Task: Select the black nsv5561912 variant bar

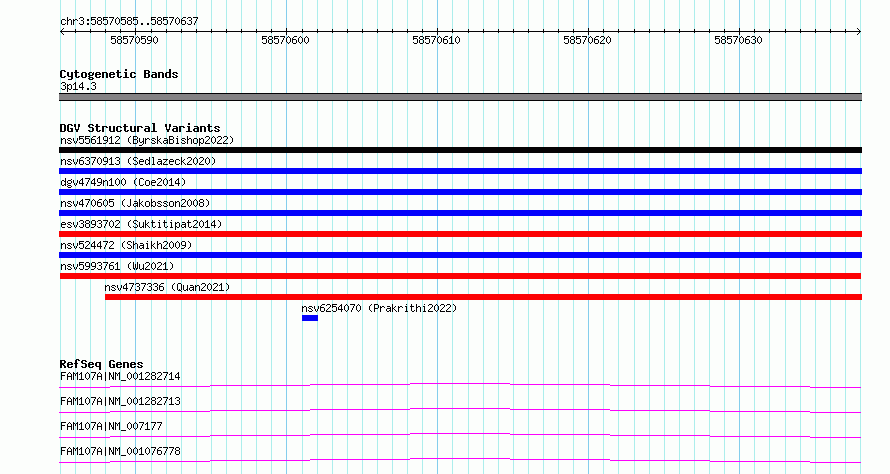Action: 460,150
